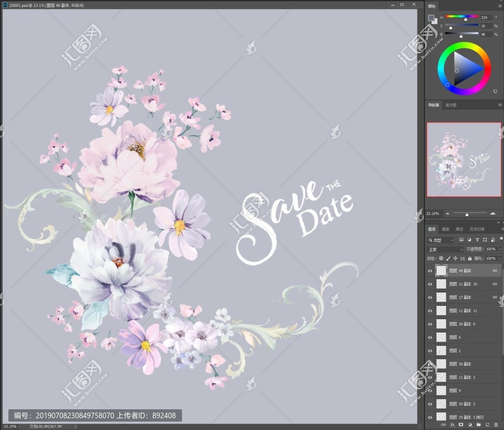Click link icon on 图层 17 副本 layer
Screen dimensions: 504x430
495,297
